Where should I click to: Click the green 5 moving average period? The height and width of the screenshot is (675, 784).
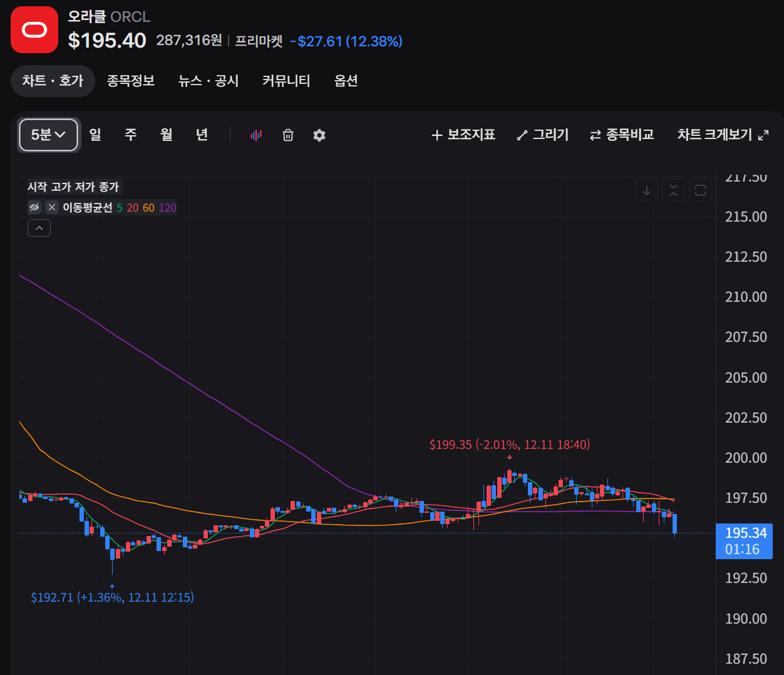120,208
